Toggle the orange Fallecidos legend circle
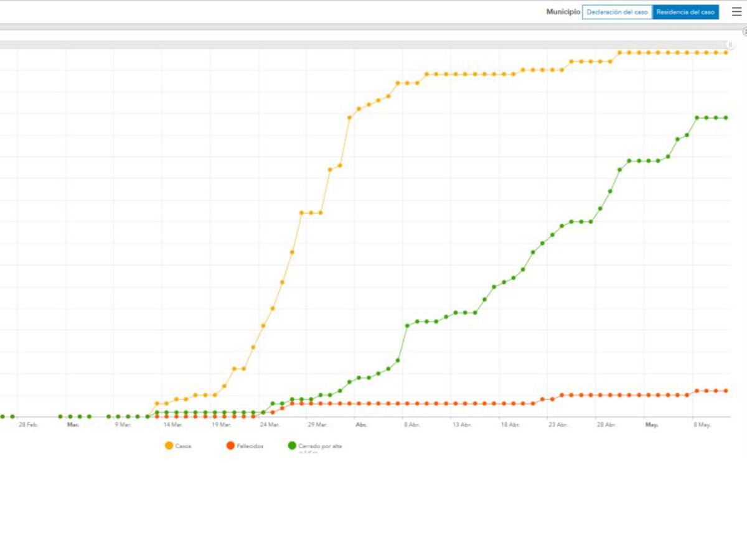Viewport: 747px width, 560px height. click(230, 446)
